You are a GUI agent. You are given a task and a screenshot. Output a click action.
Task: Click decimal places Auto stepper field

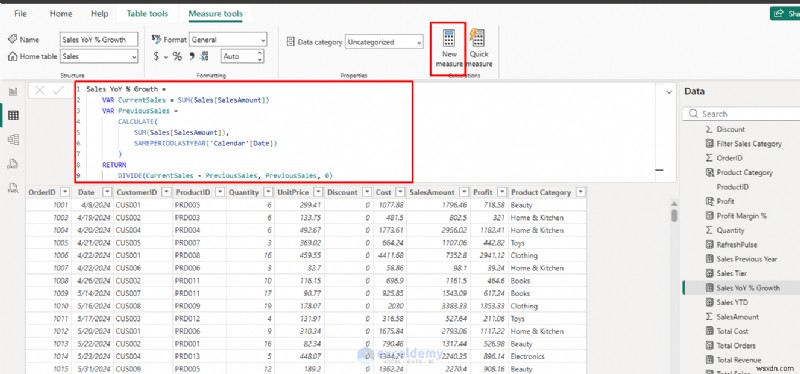(242, 57)
